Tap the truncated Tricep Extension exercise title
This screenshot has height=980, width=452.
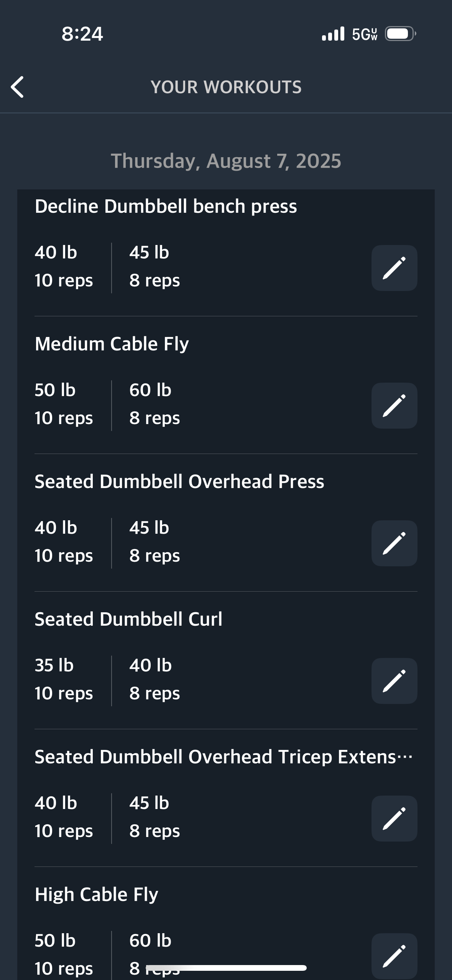point(224,757)
